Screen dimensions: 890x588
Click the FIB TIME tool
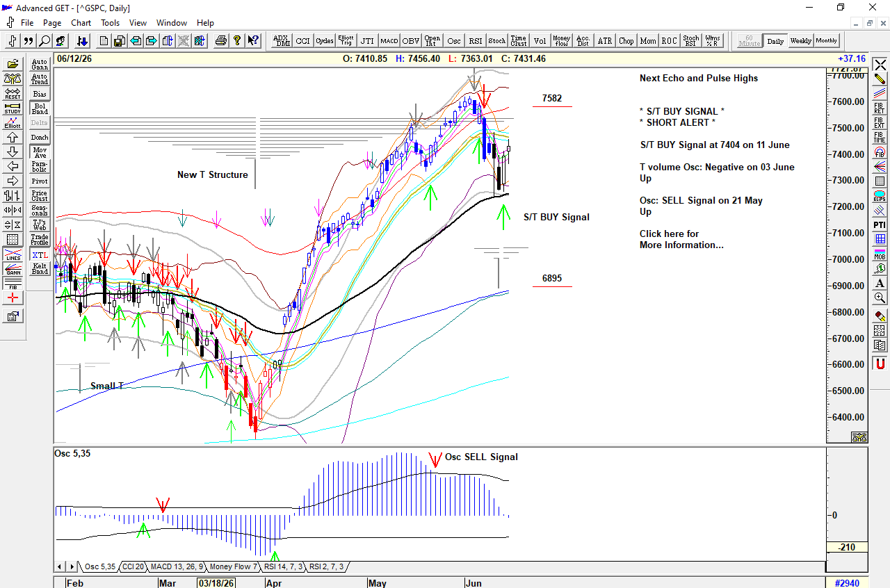(880, 138)
